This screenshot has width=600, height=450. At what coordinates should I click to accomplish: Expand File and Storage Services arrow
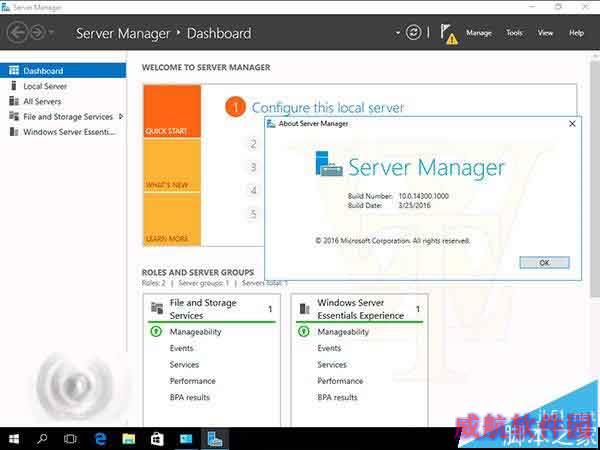tap(121, 116)
